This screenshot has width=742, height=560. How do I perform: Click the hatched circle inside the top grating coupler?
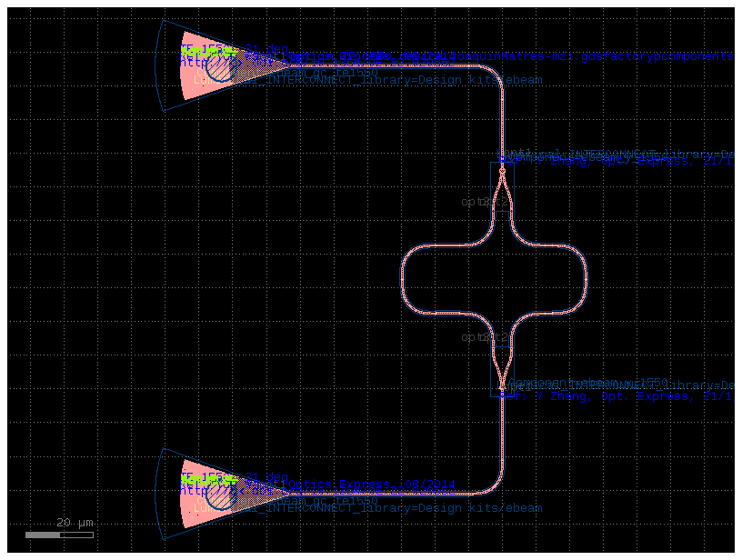221,68
